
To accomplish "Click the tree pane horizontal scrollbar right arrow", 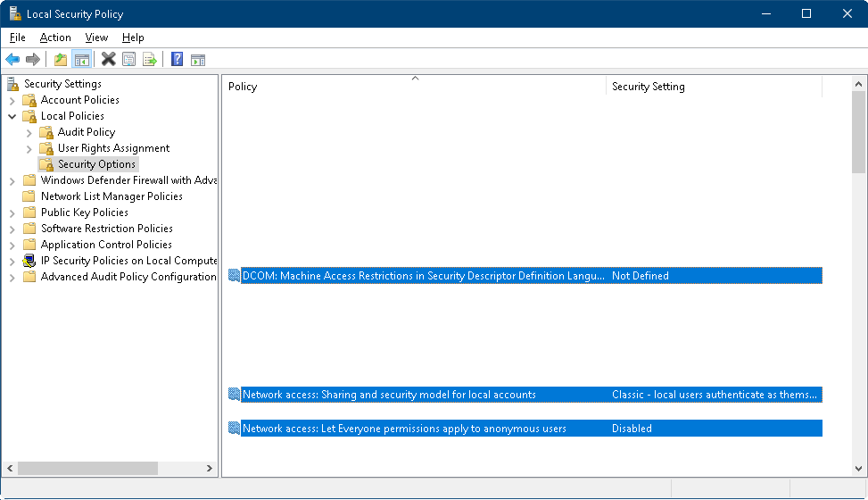I will click(x=211, y=469).
